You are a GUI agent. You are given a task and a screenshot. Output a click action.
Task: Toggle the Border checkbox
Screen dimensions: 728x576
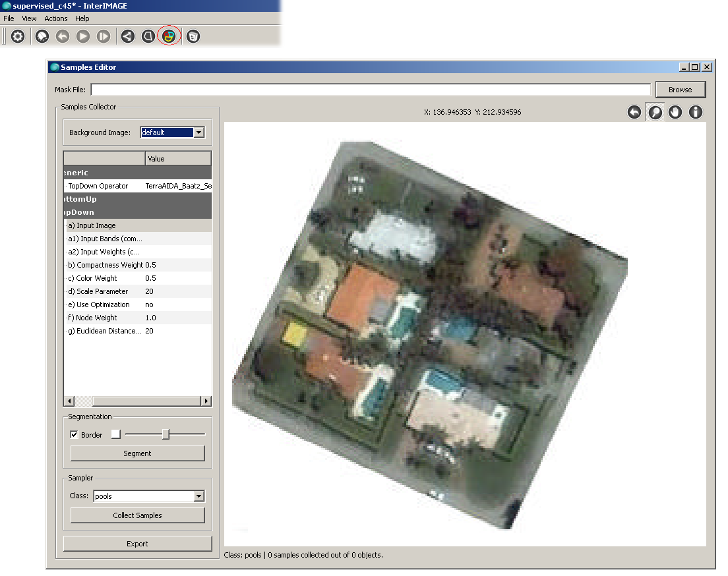(x=74, y=435)
